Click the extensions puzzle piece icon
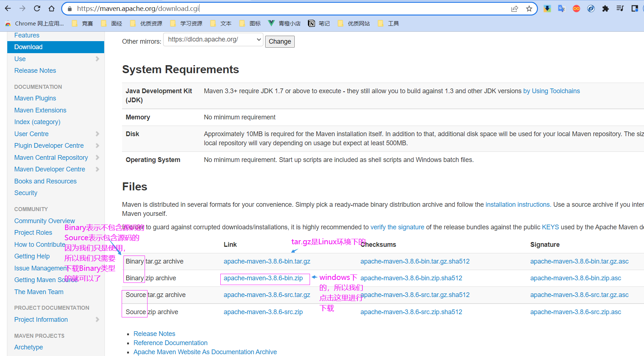The image size is (644, 356). click(x=606, y=8)
